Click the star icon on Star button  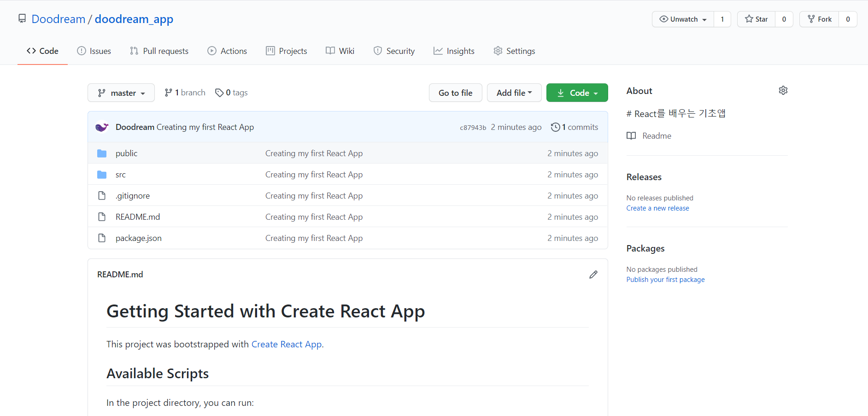click(x=749, y=19)
